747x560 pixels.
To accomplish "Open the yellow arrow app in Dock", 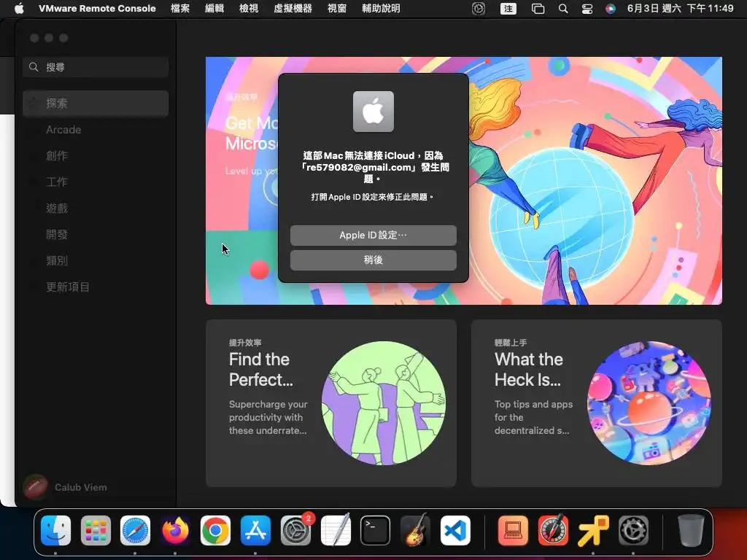I will [593, 531].
